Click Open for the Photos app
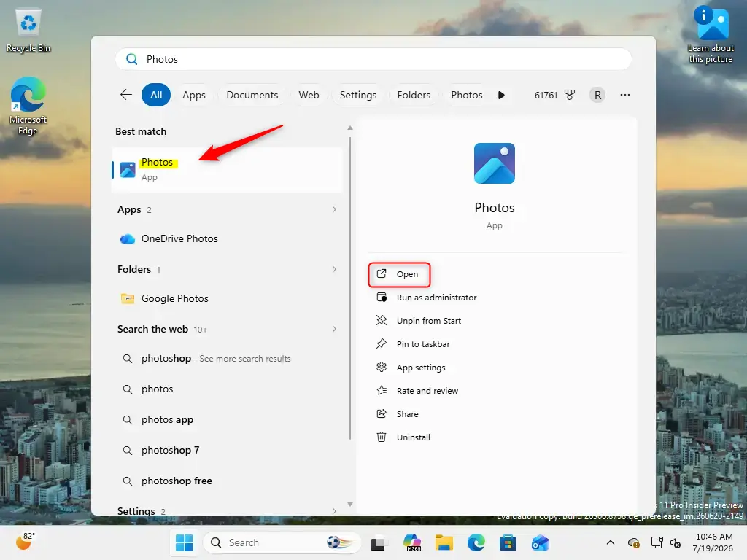The width and height of the screenshot is (747, 560). click(399, 274)
